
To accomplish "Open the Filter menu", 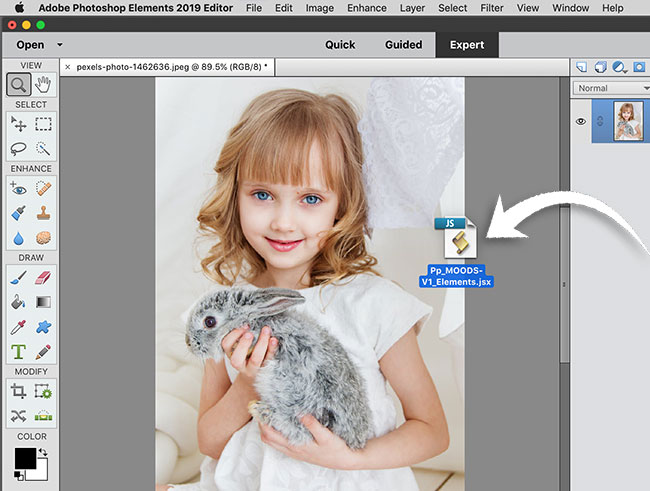I will point(492,8).
